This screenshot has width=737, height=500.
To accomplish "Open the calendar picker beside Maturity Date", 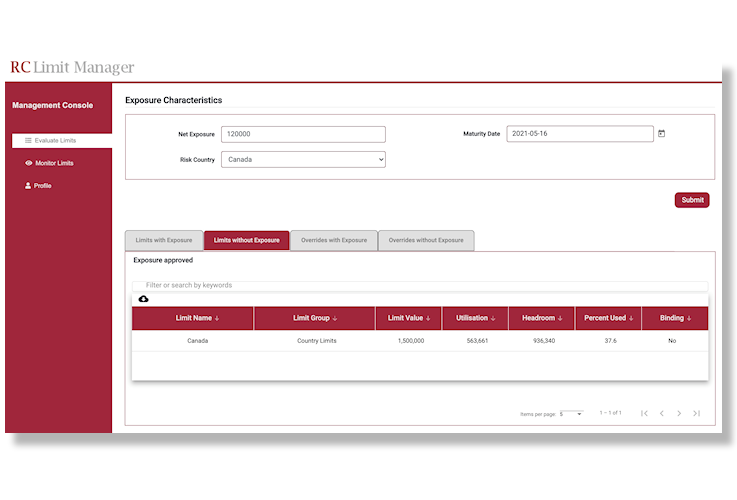I will tap(661, 134).
